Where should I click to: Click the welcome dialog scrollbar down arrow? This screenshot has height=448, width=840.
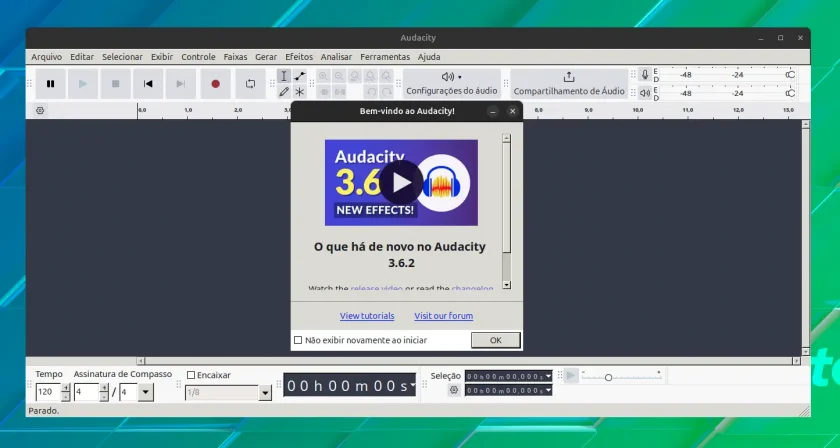click(507, 285)
